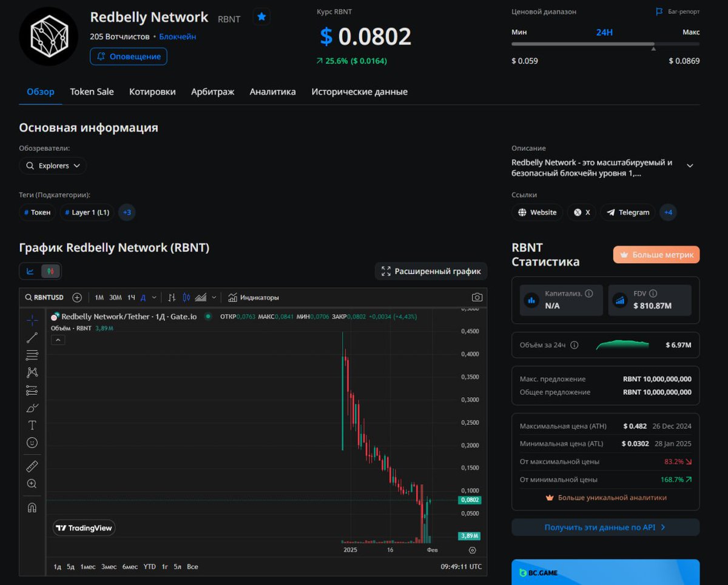The width and height of the screenshot is (728, 585).
Task: Enable magnet mode on the chart
Action: 32,507
